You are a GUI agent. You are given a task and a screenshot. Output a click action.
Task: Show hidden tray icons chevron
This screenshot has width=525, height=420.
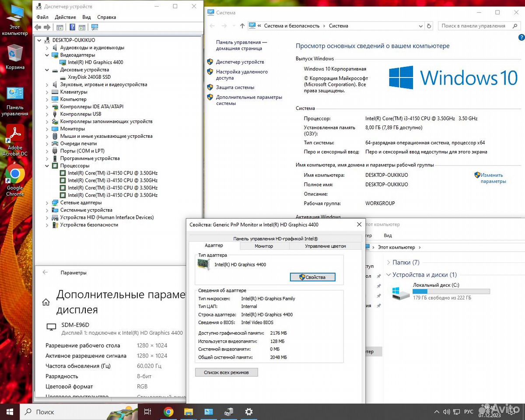pyautogui.click(x=436, y=412)
